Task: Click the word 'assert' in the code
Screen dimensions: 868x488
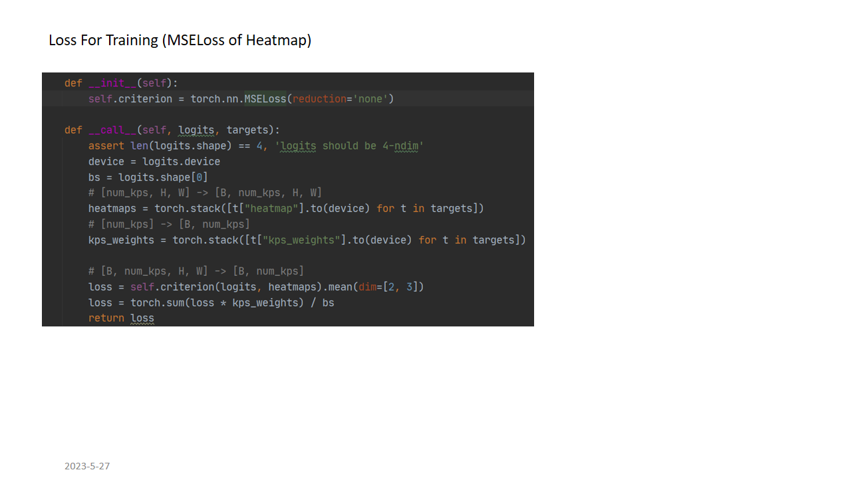Action: (x=106, y=146)
